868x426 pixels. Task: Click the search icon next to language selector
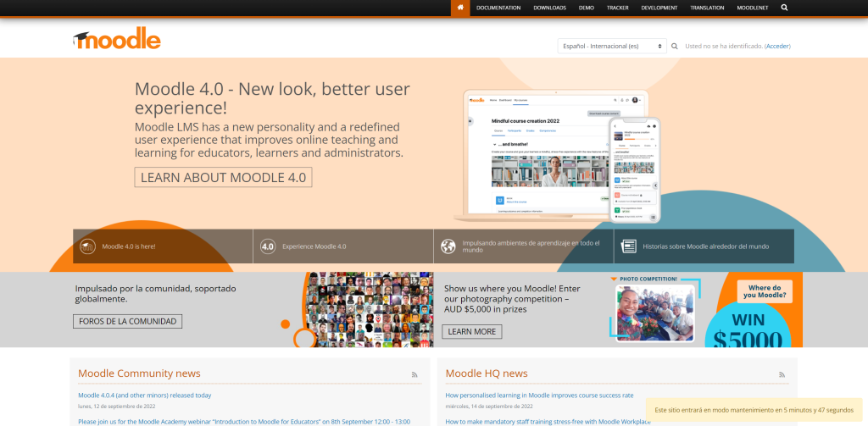674,46
